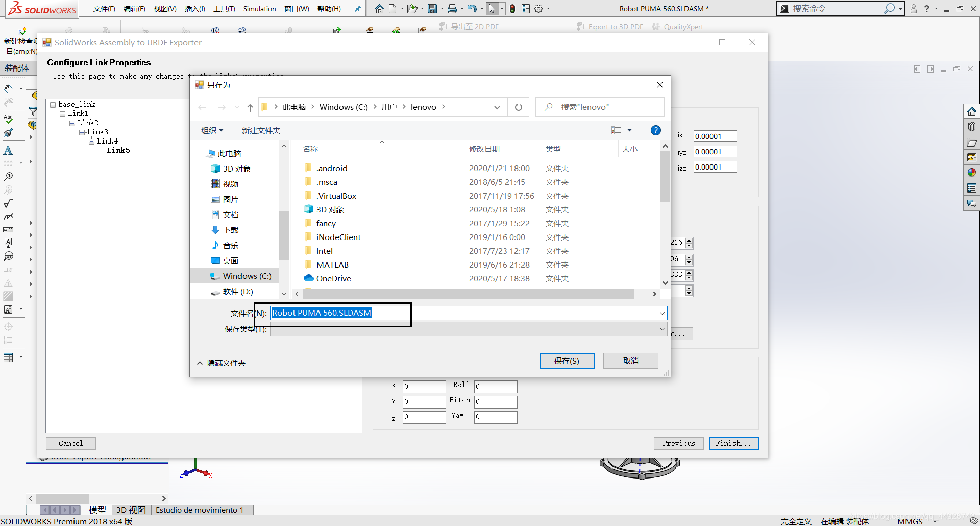The image size is (980, 526).
Task: Select the cursor selection tool icon
Action: 492,9
